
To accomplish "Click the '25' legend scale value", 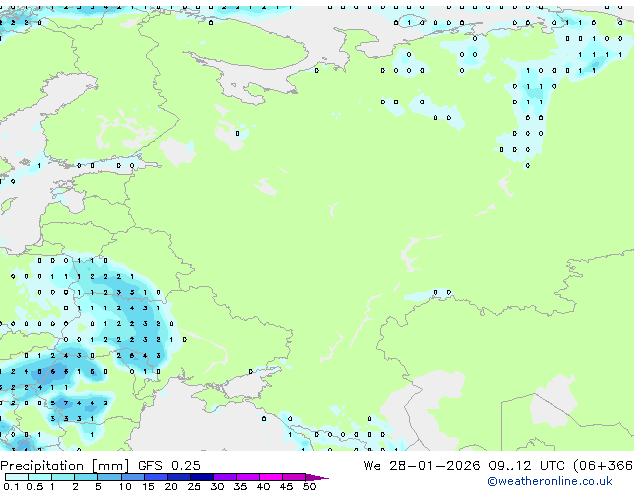I will [194, 486].
